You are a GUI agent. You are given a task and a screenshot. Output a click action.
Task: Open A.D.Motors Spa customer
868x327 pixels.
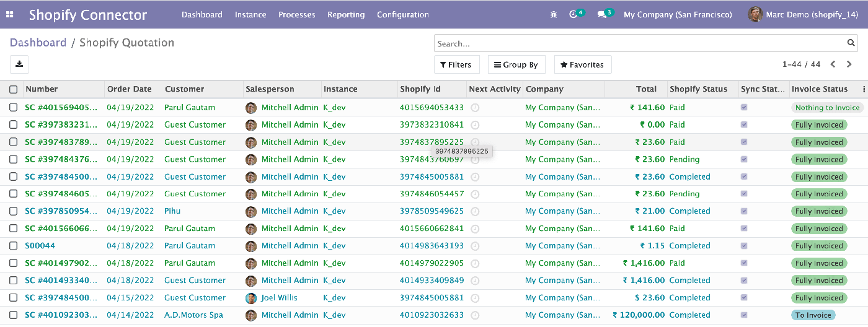click(x=193, y=315)
